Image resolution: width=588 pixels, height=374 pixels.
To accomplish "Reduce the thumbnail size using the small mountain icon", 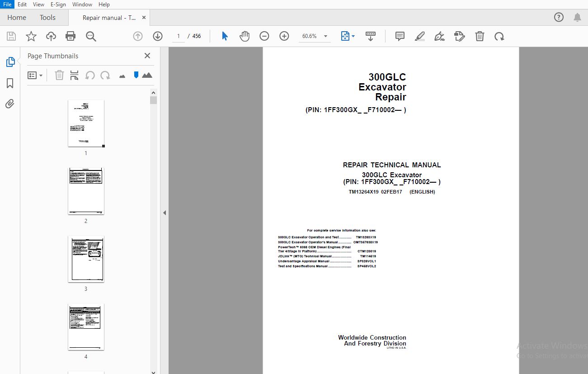I will [x=122, y=76].
